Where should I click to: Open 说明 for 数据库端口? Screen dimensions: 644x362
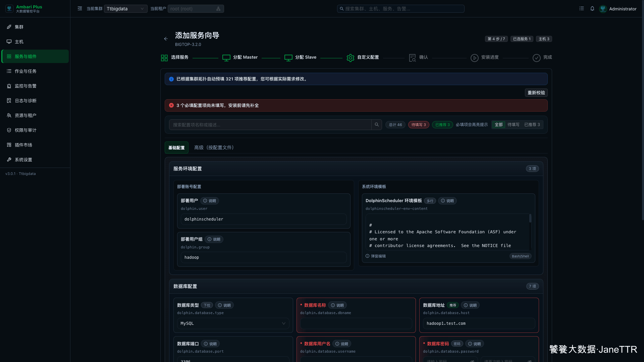click(x=210, y=344)
